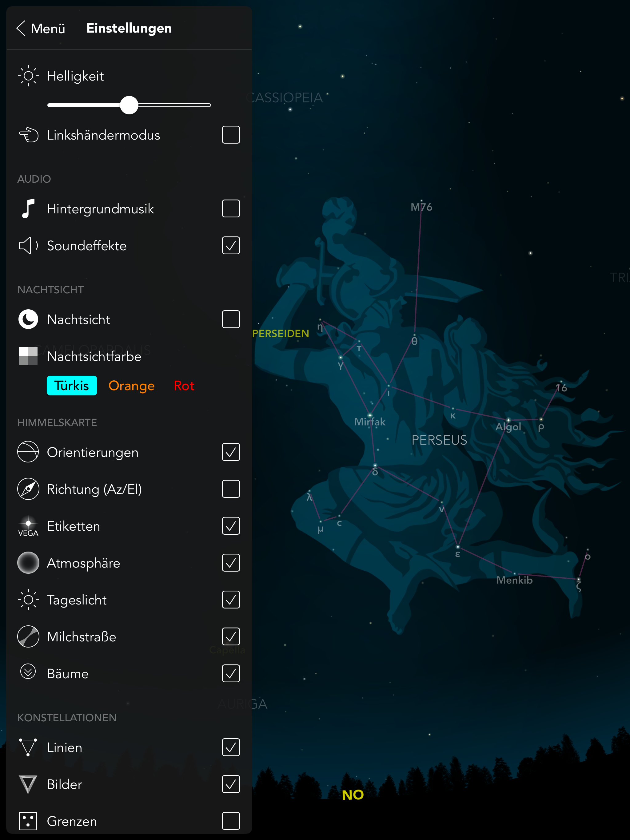Enable the Grenzen checkbox

231,821
